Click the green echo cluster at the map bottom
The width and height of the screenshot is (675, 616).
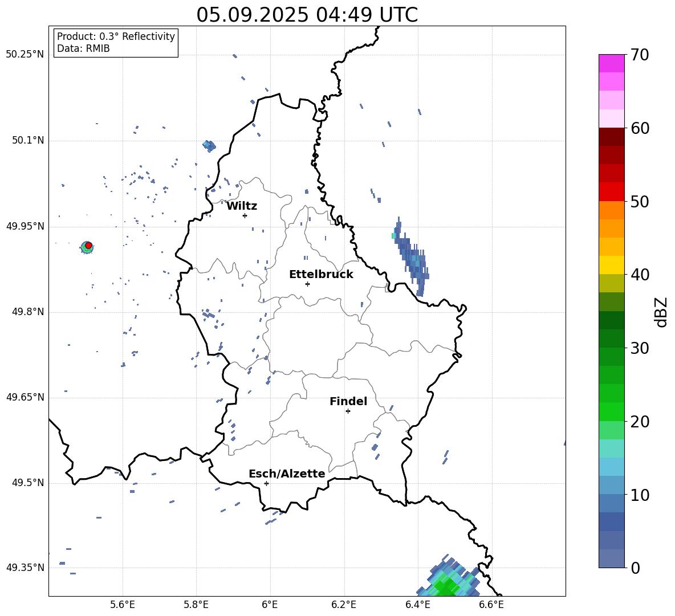(x=448, y=577)
